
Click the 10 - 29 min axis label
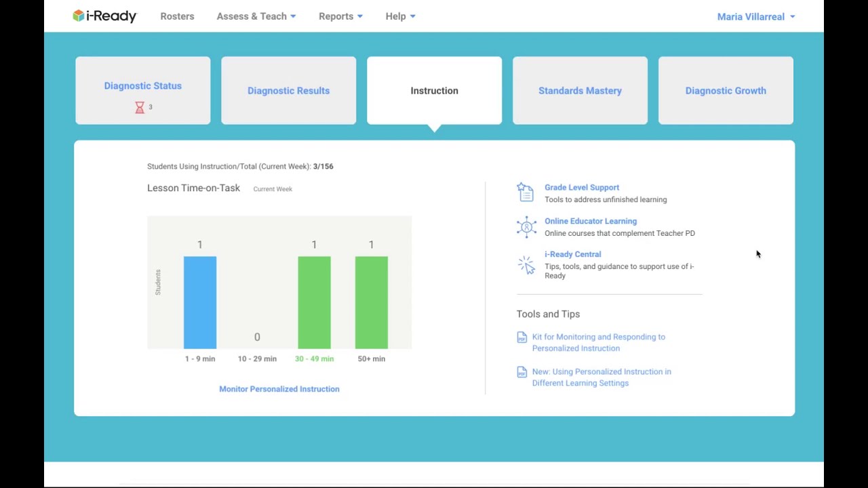click(257, 359)
